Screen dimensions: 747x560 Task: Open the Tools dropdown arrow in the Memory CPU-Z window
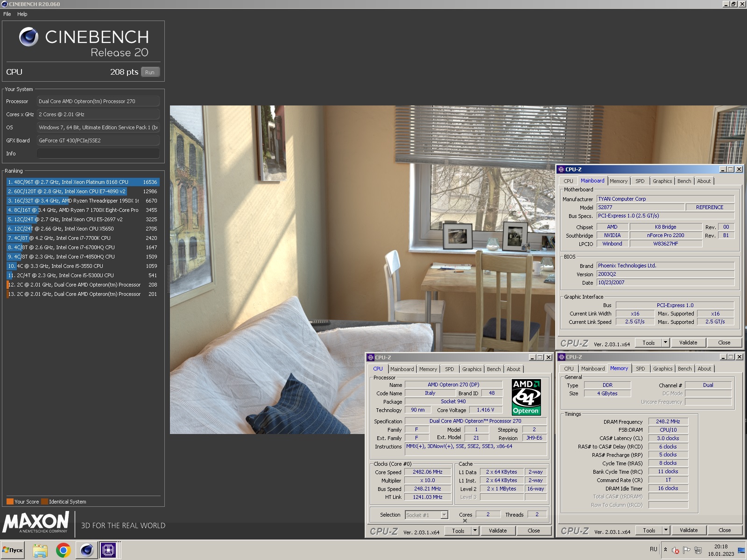[666, 530]
